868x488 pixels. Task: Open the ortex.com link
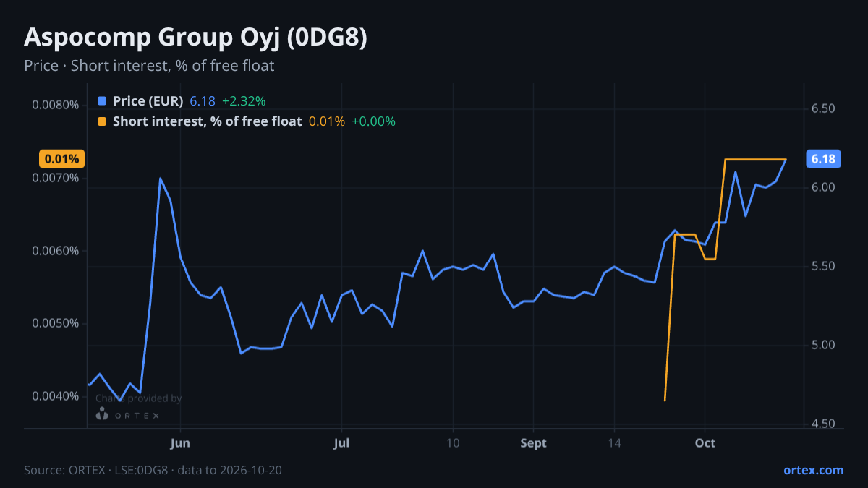pos(813,470)
